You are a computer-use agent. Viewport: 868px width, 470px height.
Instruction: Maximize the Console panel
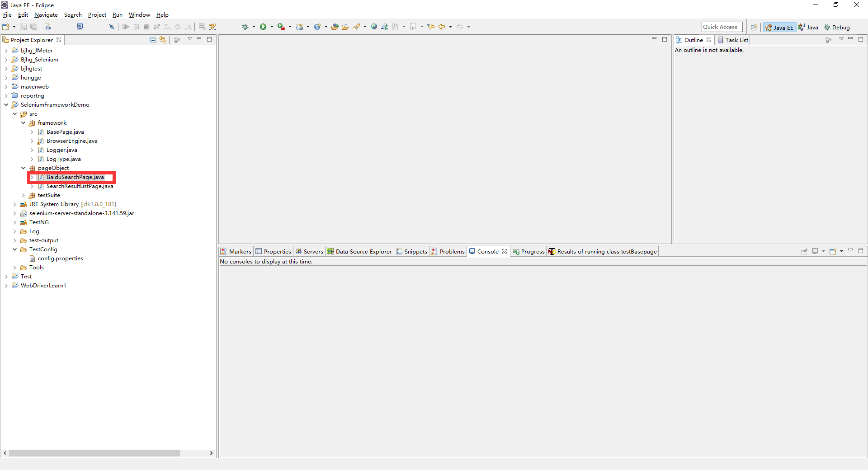861,251
